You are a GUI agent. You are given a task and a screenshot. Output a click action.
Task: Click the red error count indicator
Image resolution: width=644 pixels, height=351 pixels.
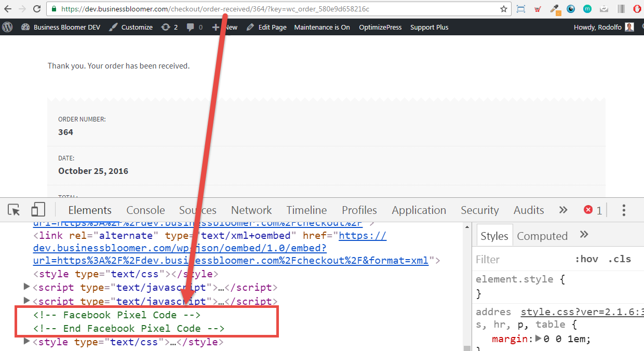pyautogui.click(x=593, y=210)
